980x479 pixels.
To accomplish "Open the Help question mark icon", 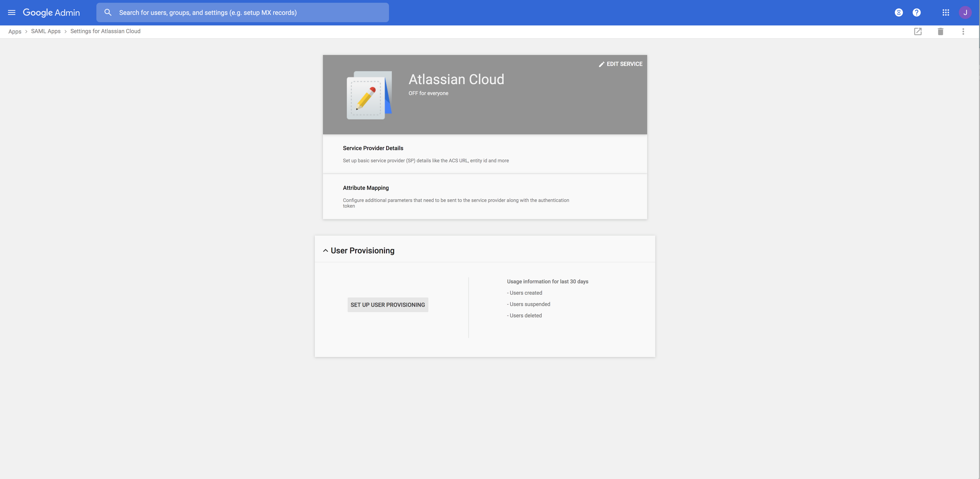I will [916, 12].
